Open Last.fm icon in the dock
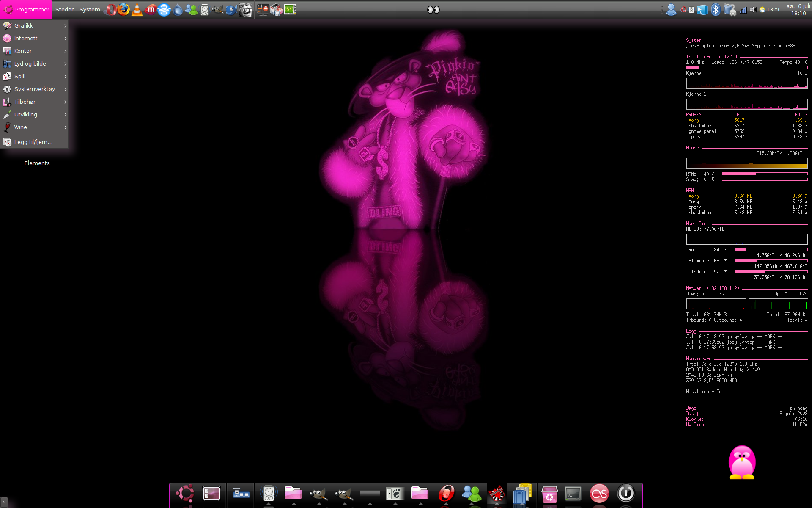 pyautogui.click(x=599, y=493)
